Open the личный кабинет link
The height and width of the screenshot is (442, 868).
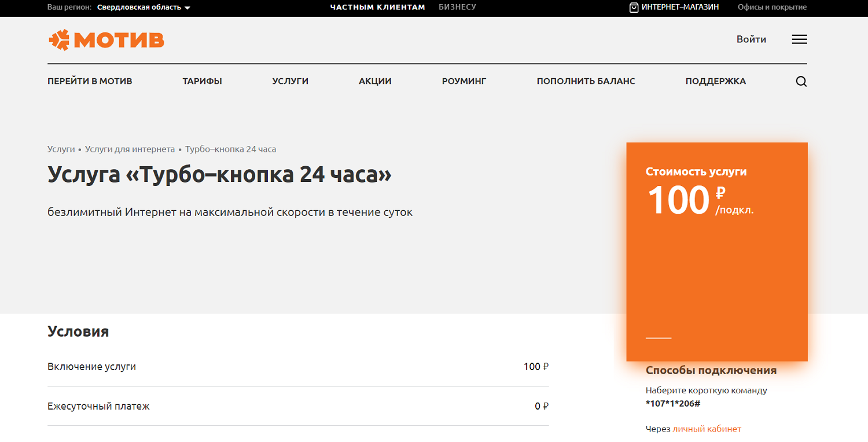point(707,429)
